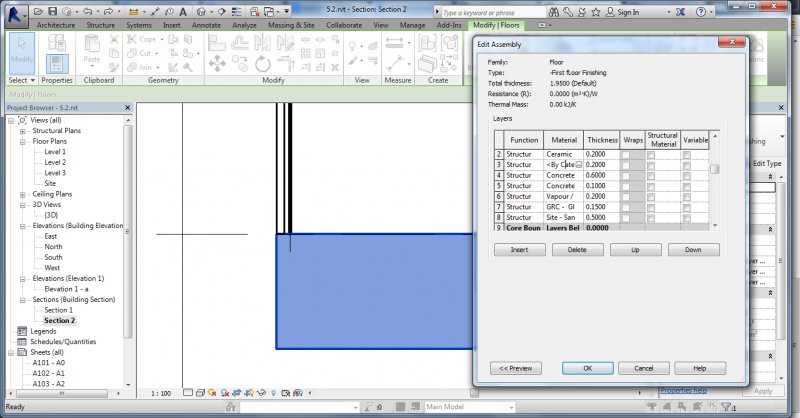800x418 pixels.
Task: Toggle Variable checkbox for layer row 6
Action: [687, 196]
